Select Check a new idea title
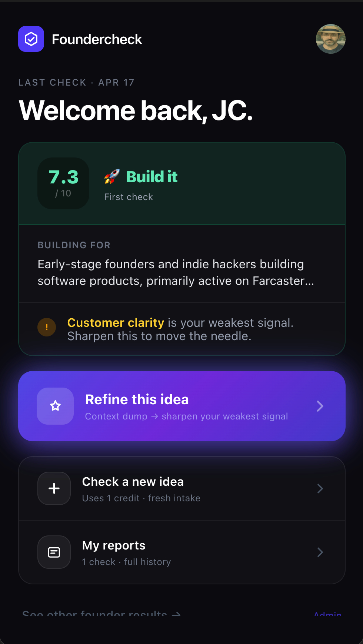The image size is (363, 644). point(133,482)
